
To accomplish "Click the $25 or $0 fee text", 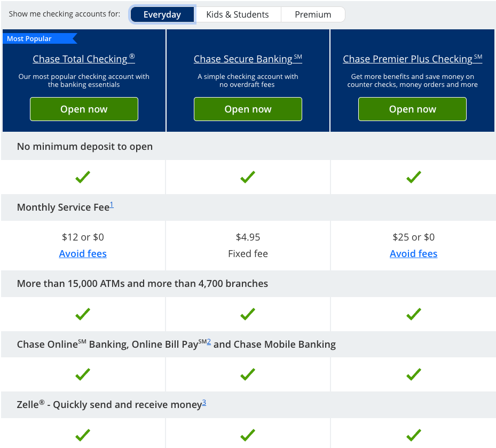I will (x=413, y=237).
